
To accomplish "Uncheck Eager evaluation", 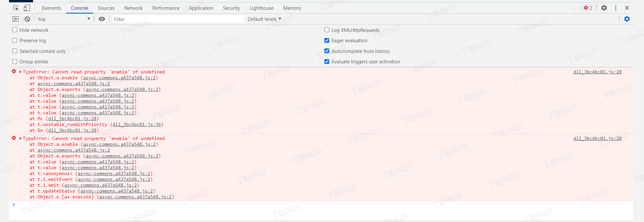I will 327,41.
